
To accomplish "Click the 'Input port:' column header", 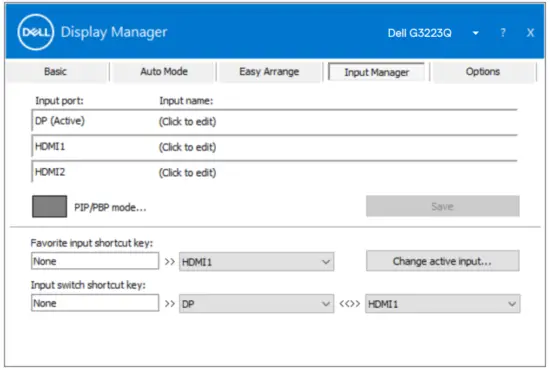I will coord(59,101).
